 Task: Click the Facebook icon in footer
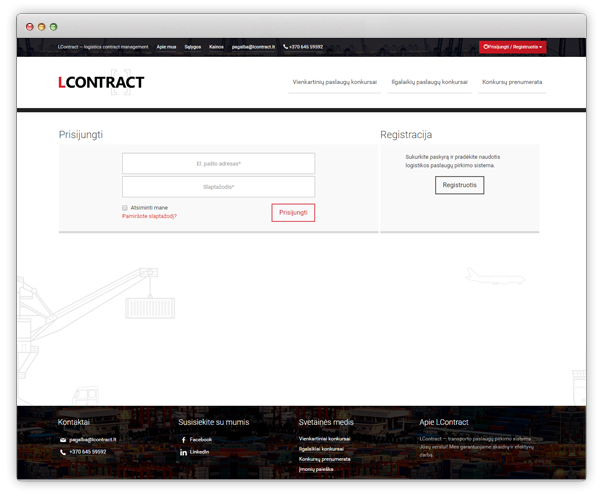184,440
